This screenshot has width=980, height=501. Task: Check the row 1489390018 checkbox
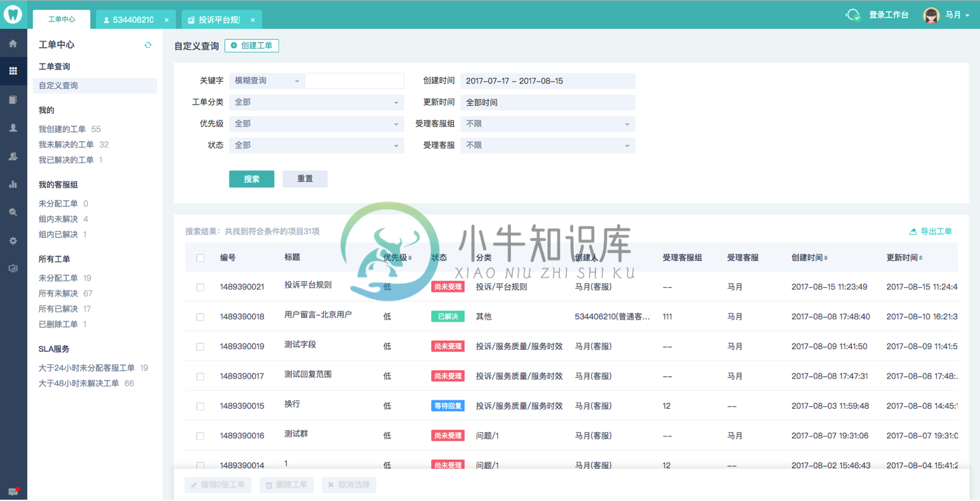click(x=200, y=317)
